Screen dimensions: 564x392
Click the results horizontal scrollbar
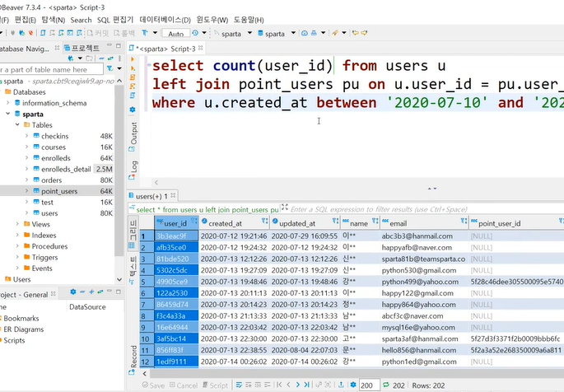pyautogui.click(x=356, y=373)
